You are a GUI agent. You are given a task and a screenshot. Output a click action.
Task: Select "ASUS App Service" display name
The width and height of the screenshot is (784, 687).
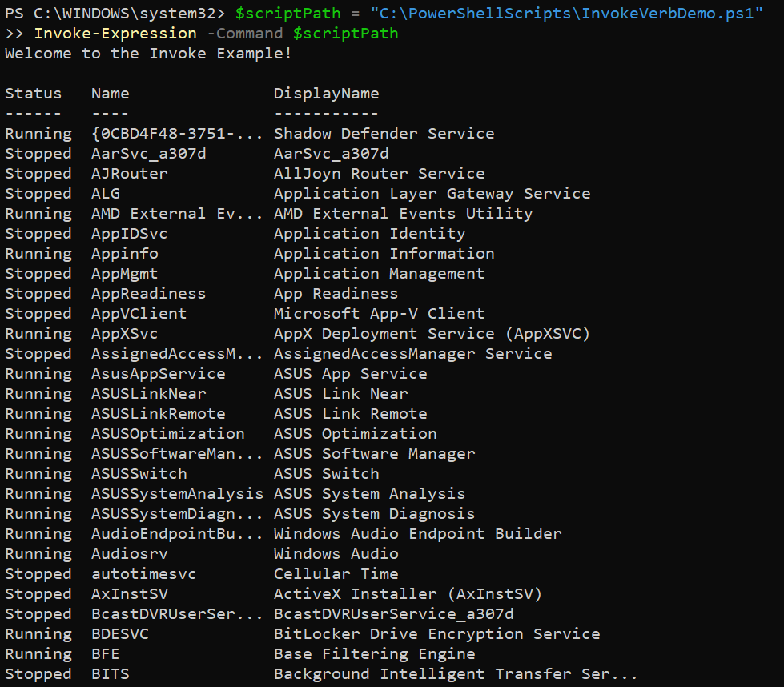pyautogui.click(x=351, y=373)
